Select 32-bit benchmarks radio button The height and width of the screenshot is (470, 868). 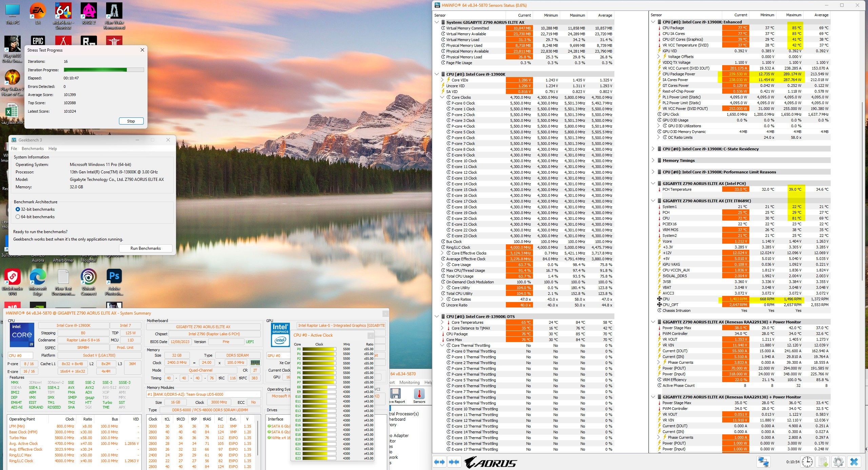click(x=18, y=209)
